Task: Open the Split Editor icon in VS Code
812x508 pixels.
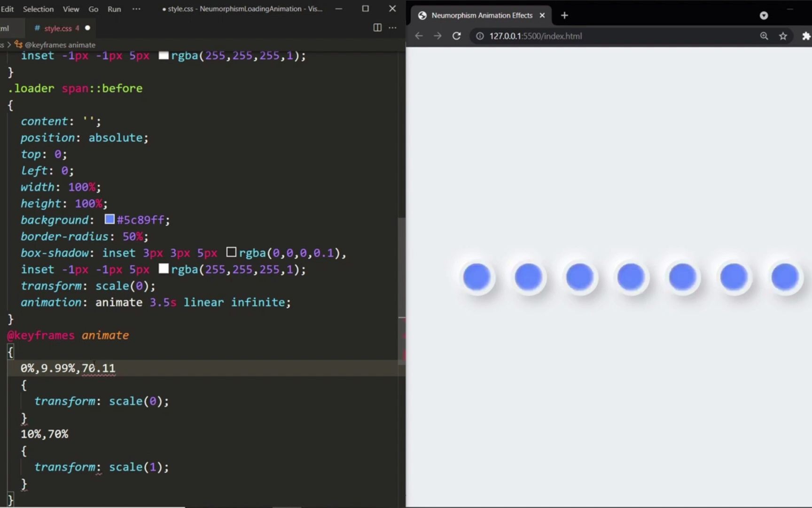Action: pyautogui.click(x=377, y=28)
